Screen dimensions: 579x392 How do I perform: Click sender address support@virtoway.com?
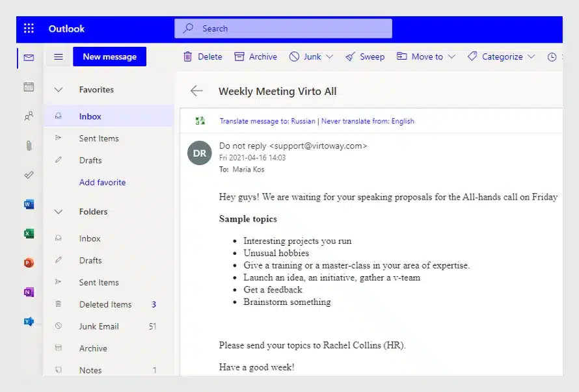click(318, 146)
